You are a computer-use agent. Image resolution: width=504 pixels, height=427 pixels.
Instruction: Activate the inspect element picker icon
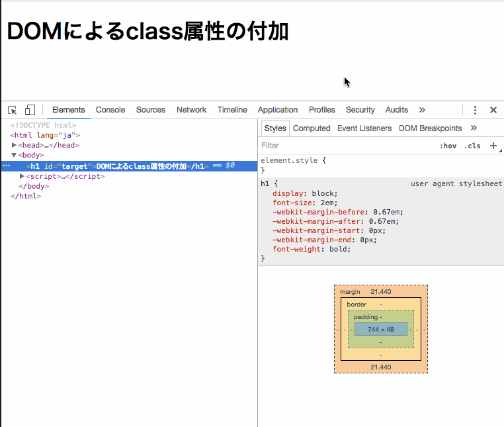[13, 110]
